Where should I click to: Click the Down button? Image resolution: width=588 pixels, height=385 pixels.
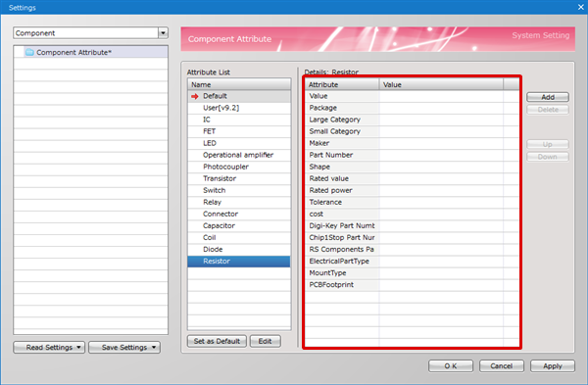pyautogui.click(x=548, y=157)
